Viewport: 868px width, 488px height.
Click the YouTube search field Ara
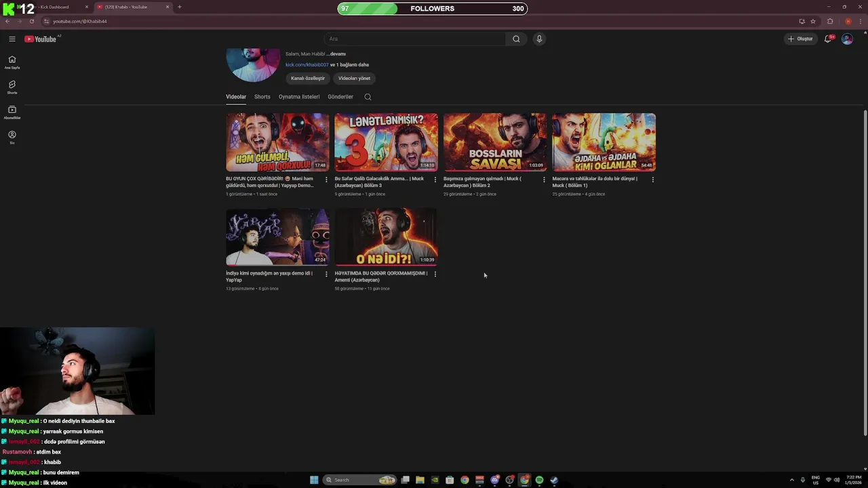[415, 39]
